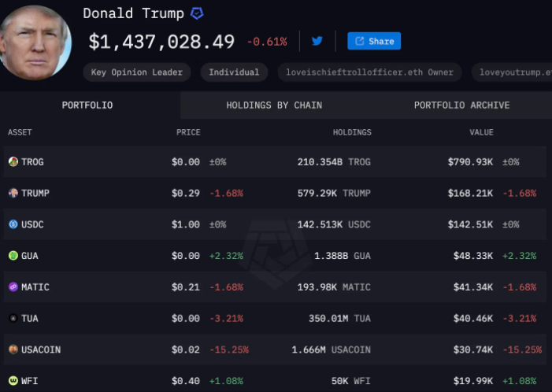Select the Individual tag
This screenshot has height=392, width=552.
234,72
